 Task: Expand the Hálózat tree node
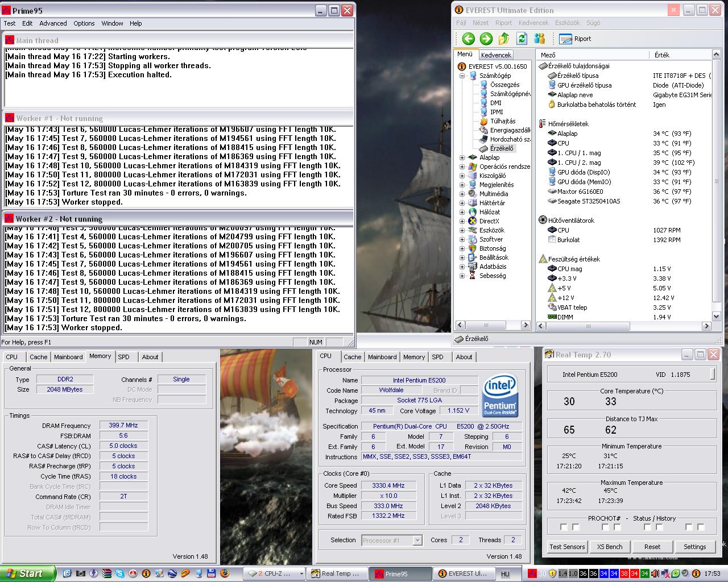click(x=462, y=212)
